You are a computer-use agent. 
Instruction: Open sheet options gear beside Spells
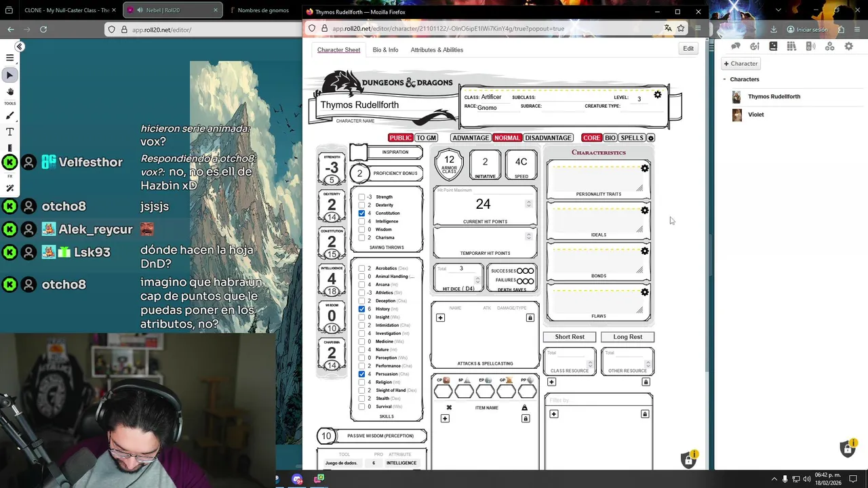(651, 138)
